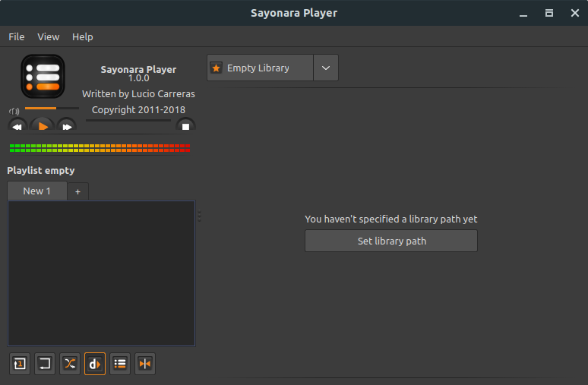Click 'You haven't specified a library path yet' text
The height and width of the screenshot is (385, 588).
point(391,219)
